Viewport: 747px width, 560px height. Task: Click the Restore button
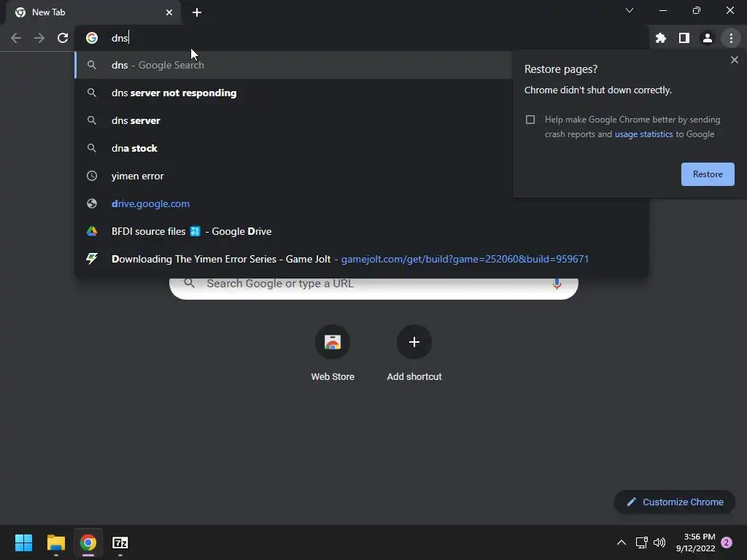pyautogui.click(x=708, y=174)
